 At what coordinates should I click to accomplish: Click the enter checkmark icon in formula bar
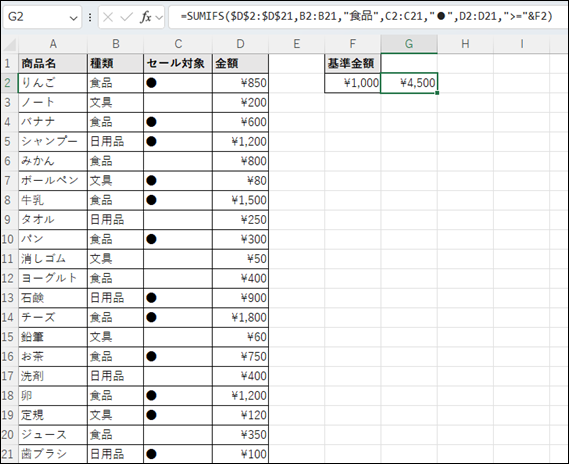(x=126, y=17)
